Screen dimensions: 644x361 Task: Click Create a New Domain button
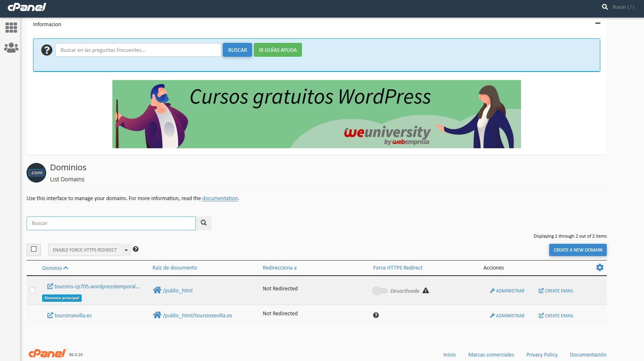coord(578,250)
